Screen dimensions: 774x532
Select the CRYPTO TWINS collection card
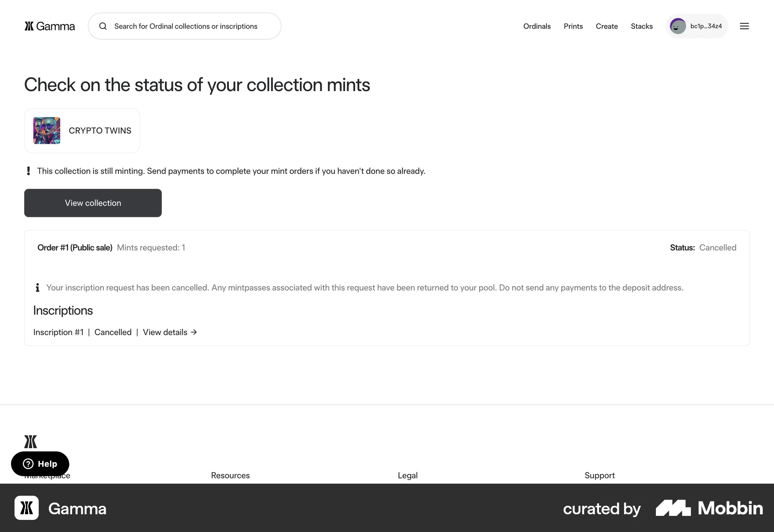click(100, 131)
